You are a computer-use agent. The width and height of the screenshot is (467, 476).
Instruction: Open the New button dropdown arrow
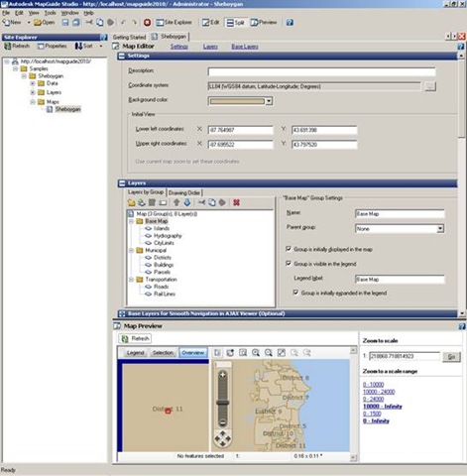tap(29, 23)
